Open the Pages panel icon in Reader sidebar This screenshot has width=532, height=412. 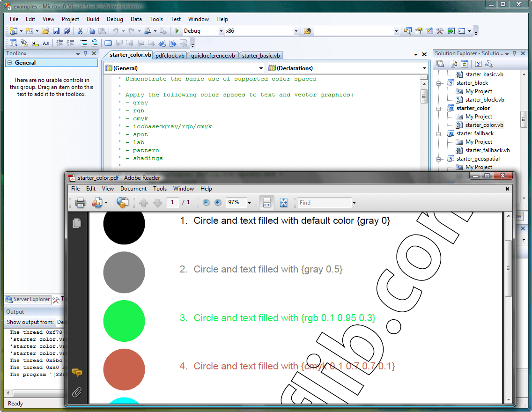(x=77, y=223)
